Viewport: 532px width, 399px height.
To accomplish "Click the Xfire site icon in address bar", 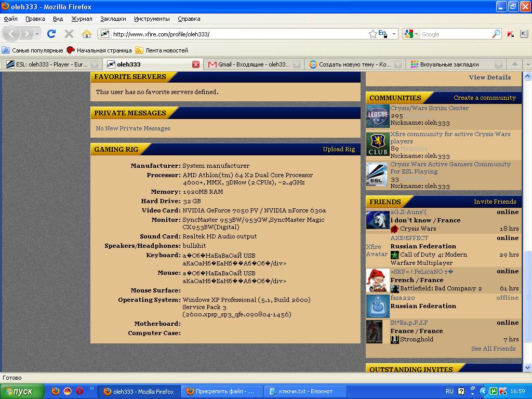I will click(105, 34).
